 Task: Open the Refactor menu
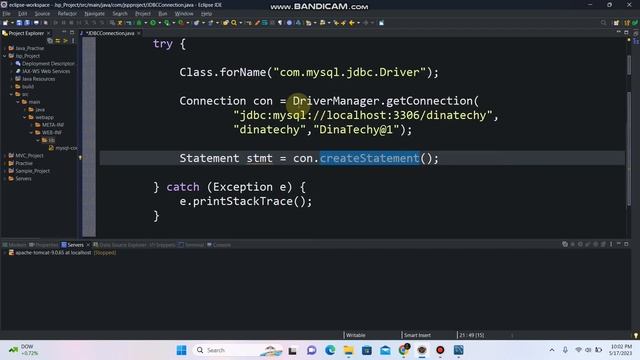(67, 13)
